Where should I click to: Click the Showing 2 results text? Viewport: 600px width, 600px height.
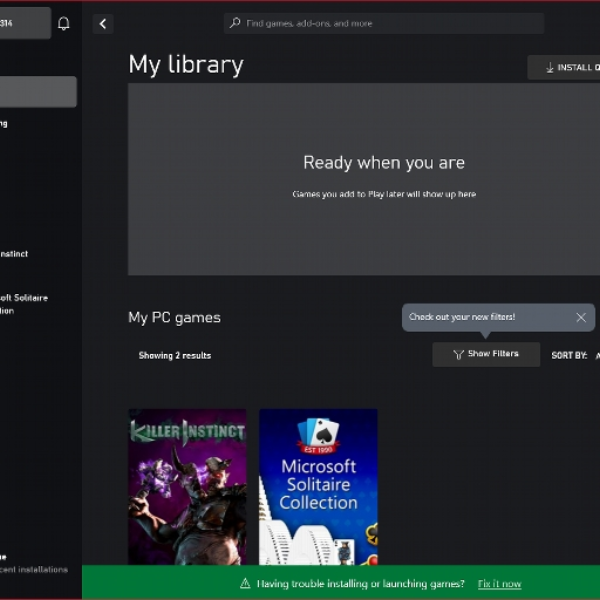pos(175,356)
